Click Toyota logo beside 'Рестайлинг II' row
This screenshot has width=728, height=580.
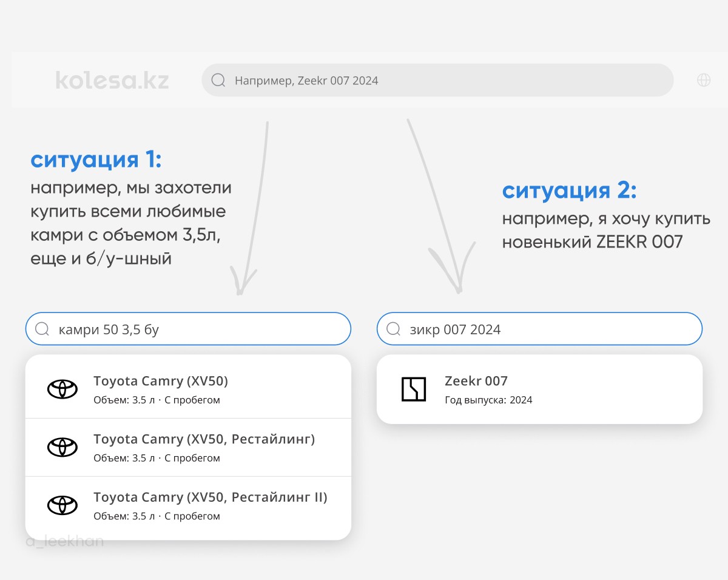(x=62, y=505)
